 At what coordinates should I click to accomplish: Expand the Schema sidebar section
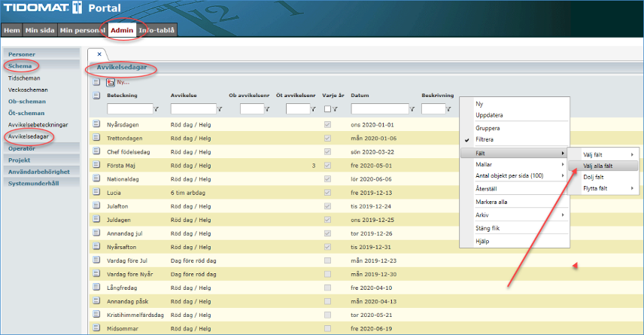41,65
